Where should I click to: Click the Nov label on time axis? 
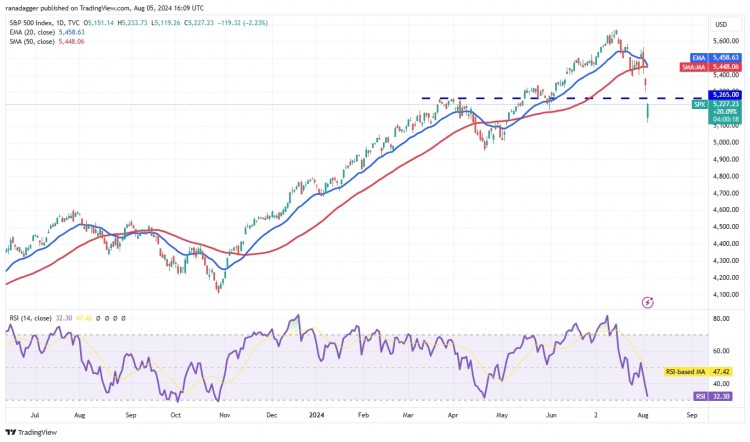pyautogui.click(x=224, y=415)
